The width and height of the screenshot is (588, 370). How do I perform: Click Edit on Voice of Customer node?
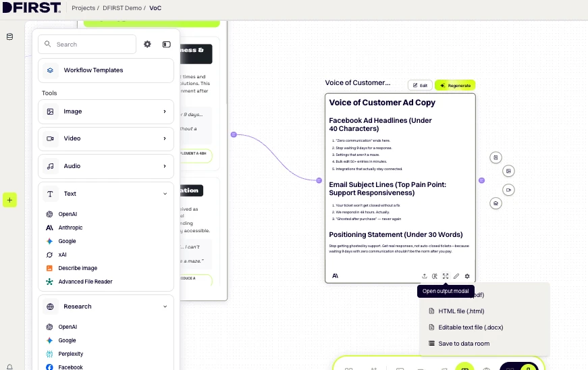coord(420,86)
